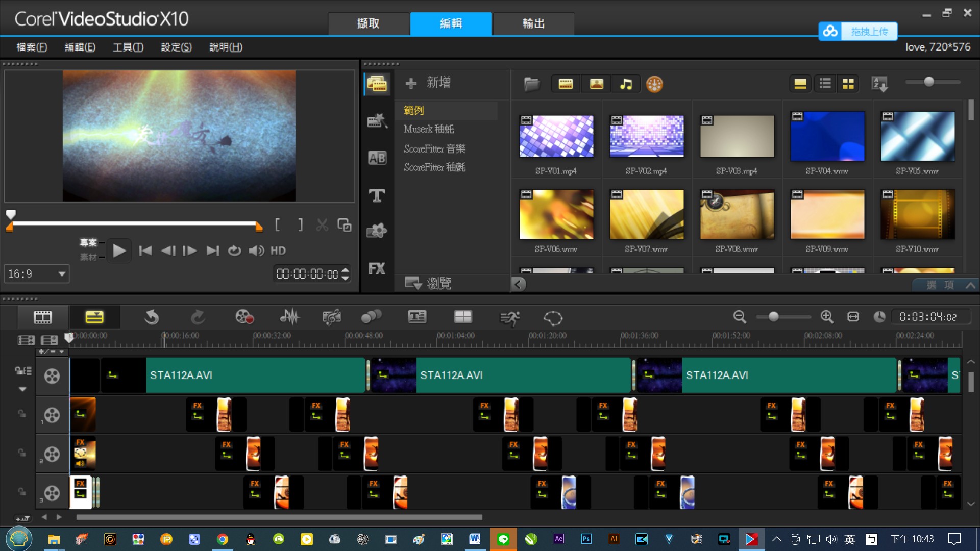Select the ScoreFitter 音樂 library folder
980x551 pixels.
coord(435,148)
